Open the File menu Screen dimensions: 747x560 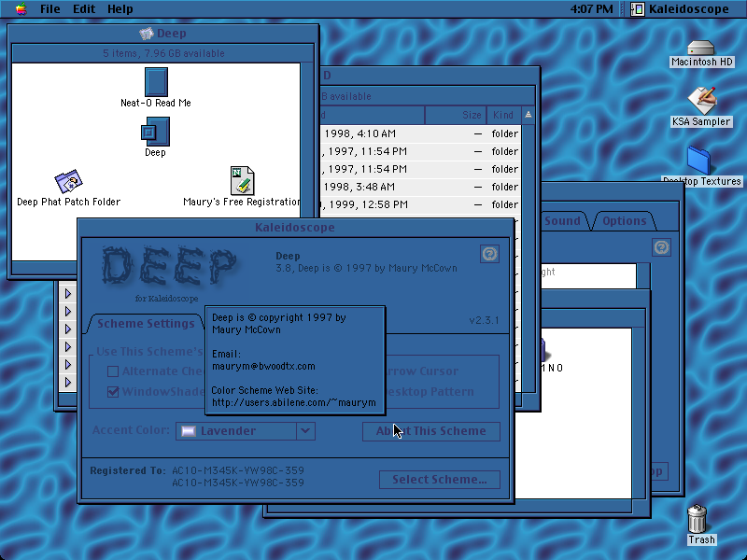pos(50,8)
